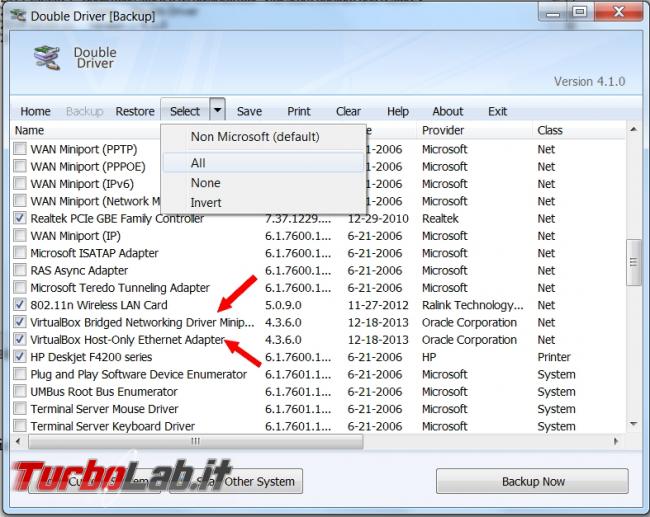This screenshot has width=650, height=517.
Task: Choose None from the Select menu
Action: (263, 183)
